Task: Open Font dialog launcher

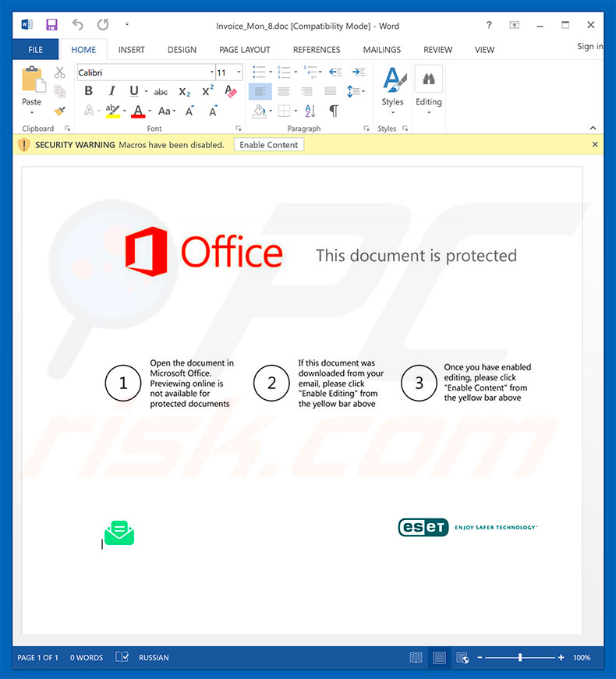Action: 239,128
